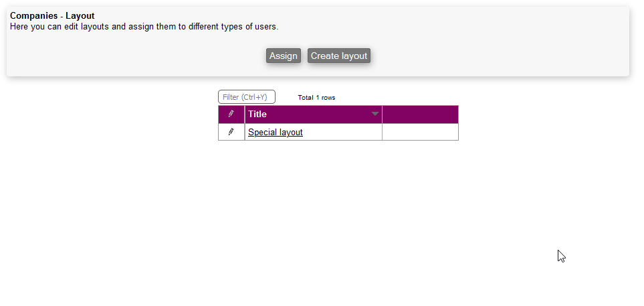644x306 pixels.
Task: Edit Special layout via its pencil icon
Action: pos(231,132)
